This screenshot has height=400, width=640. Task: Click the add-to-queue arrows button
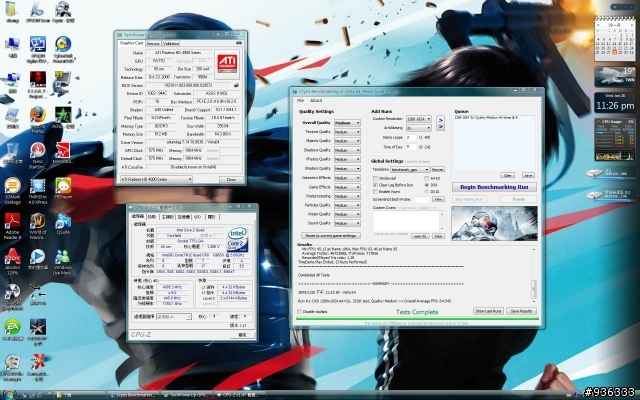440,123
